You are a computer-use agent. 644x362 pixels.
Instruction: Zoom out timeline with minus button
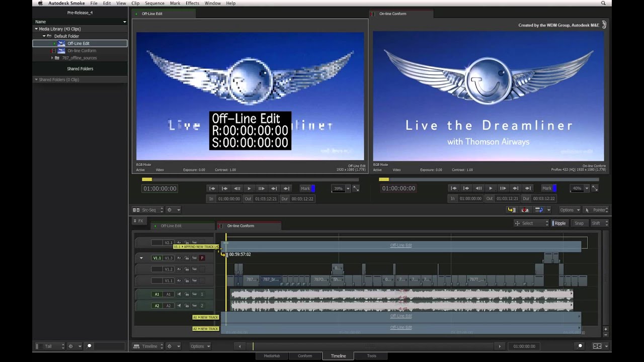[605, 334]
